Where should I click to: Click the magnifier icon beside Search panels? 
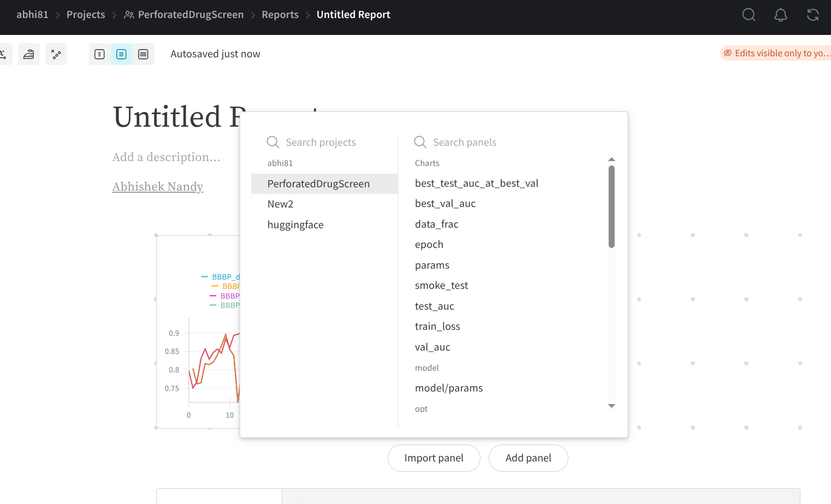(x=420, y=142)
